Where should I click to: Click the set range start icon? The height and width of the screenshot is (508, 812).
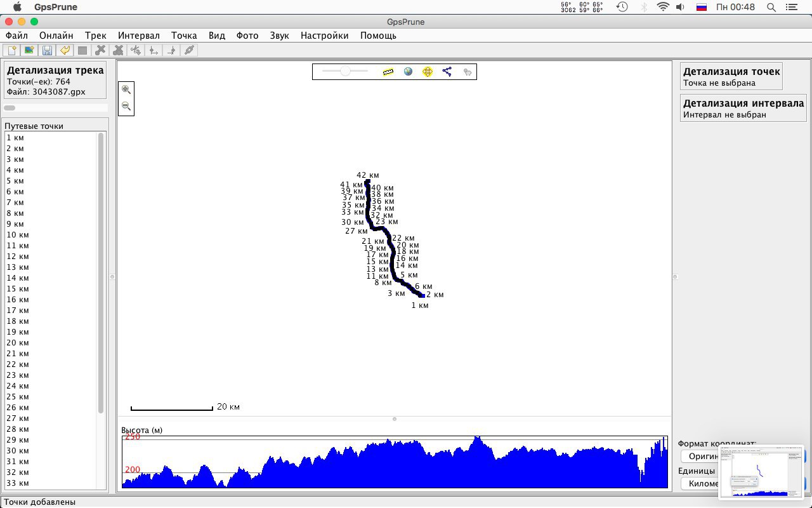pyautogui.click(x=153, y=50)
